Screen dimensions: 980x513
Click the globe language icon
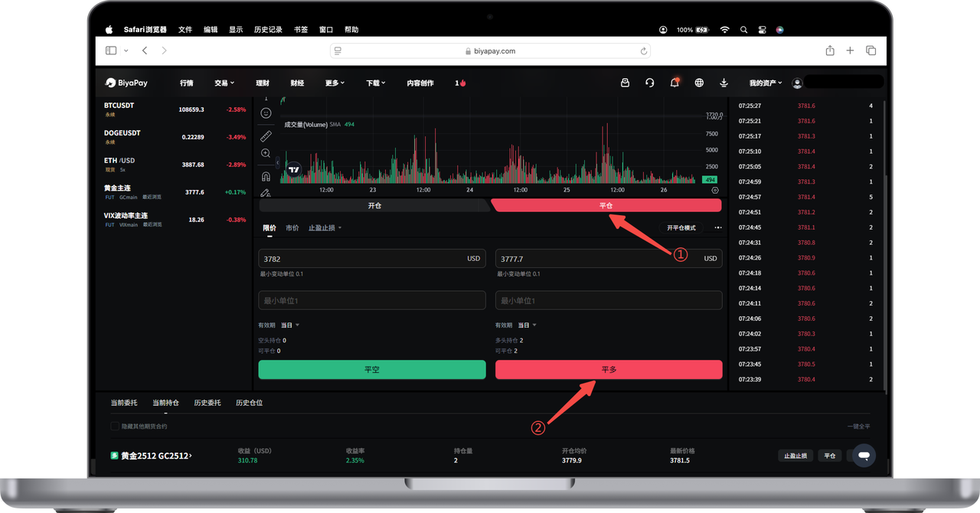pyautogui.click(x=699, y=83)
